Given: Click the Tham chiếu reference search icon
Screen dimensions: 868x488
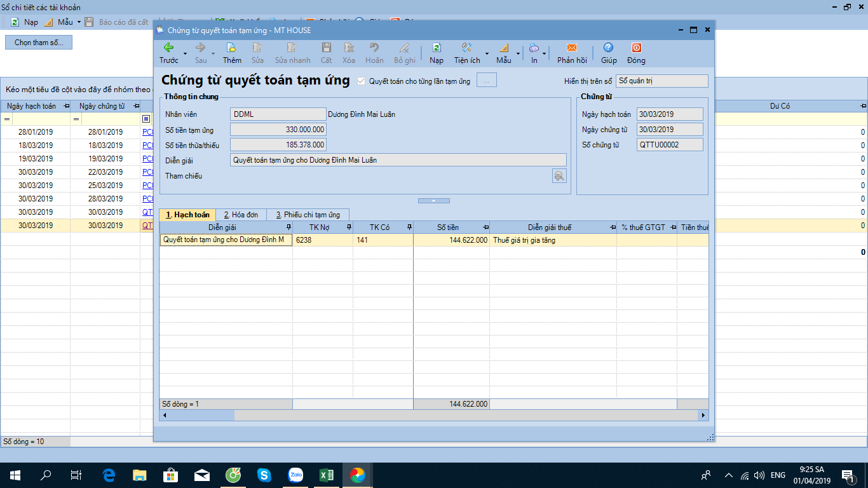Looking at the screenshot, I should pyautogui.click(x=559, y=176).
